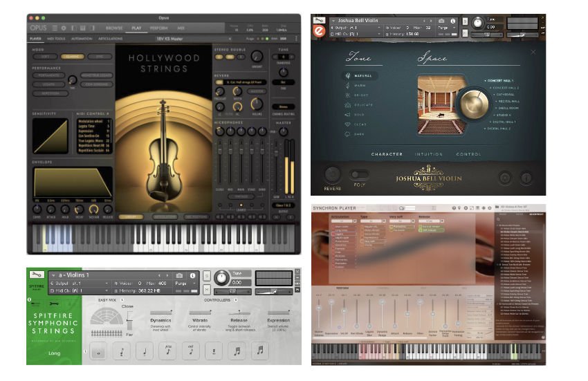
Task: Open the Purge menu in the Joshua Bell header
Action: [x=448, y=28]
